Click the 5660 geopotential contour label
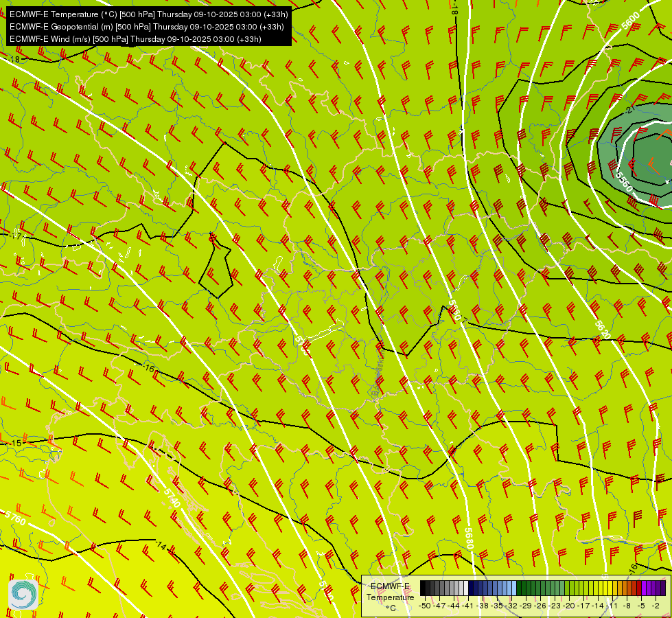Screen dimensions: 672x618 (454, 310)
